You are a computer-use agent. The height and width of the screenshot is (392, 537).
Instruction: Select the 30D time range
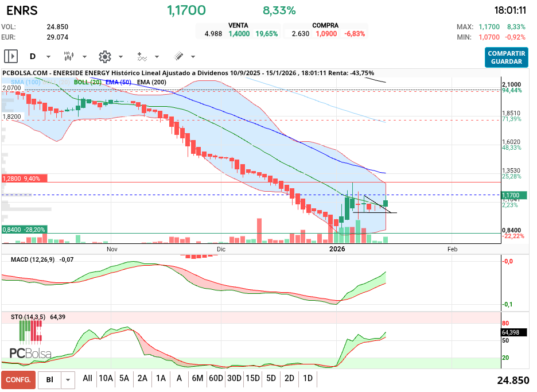coord(234,378)
